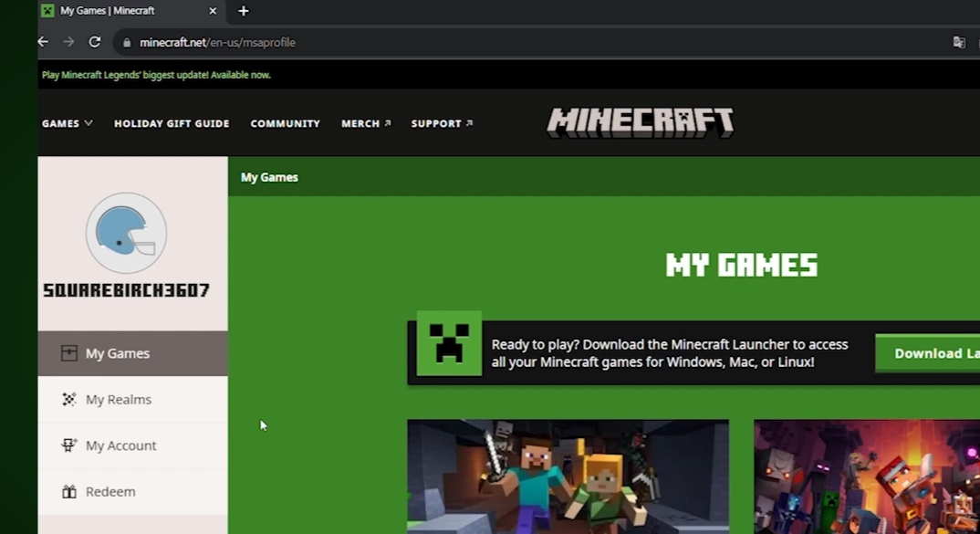Open the Holiday Gift Guide menu item
The width and height of the screenshot is (980, 534).
click(x=172, y=124)
